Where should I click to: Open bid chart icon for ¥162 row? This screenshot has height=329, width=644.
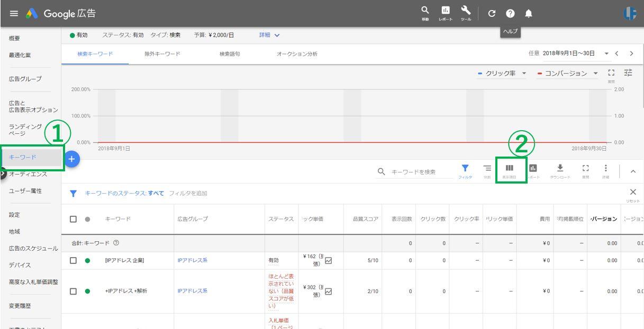coord(328,260)
